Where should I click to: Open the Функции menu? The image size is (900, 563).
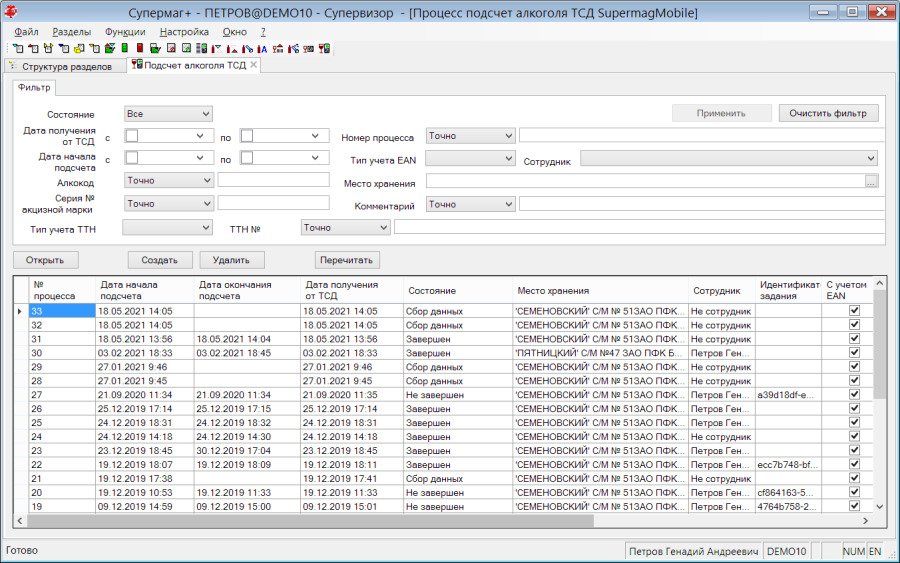click(125, 32)
